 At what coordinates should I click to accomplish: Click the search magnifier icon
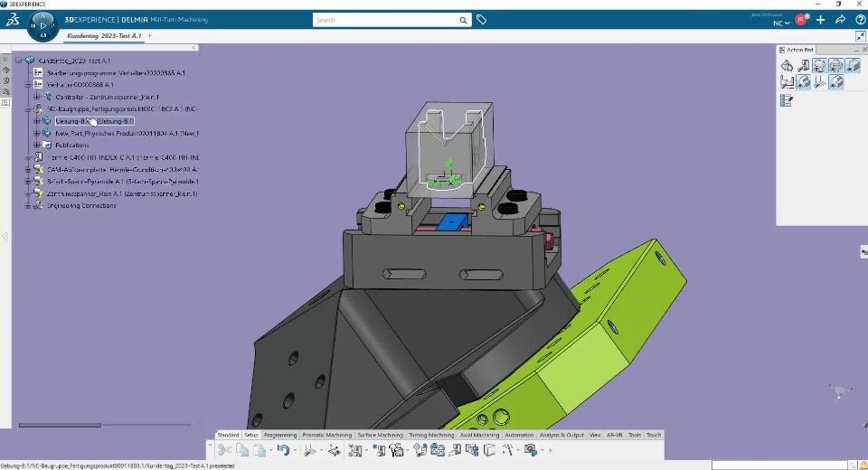[463, 21]
